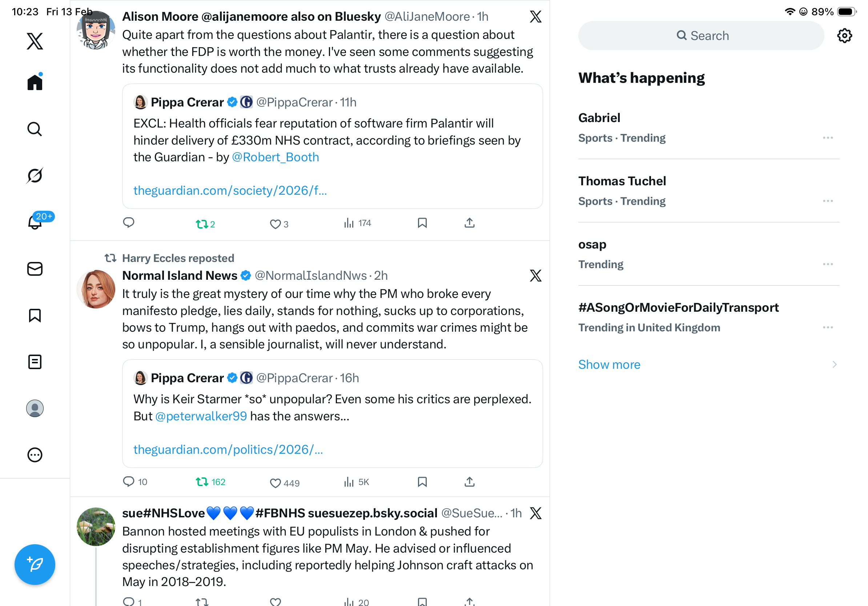Open the More circle menu
The width and height of the screenshot is (868, 606).
(35, 454)
